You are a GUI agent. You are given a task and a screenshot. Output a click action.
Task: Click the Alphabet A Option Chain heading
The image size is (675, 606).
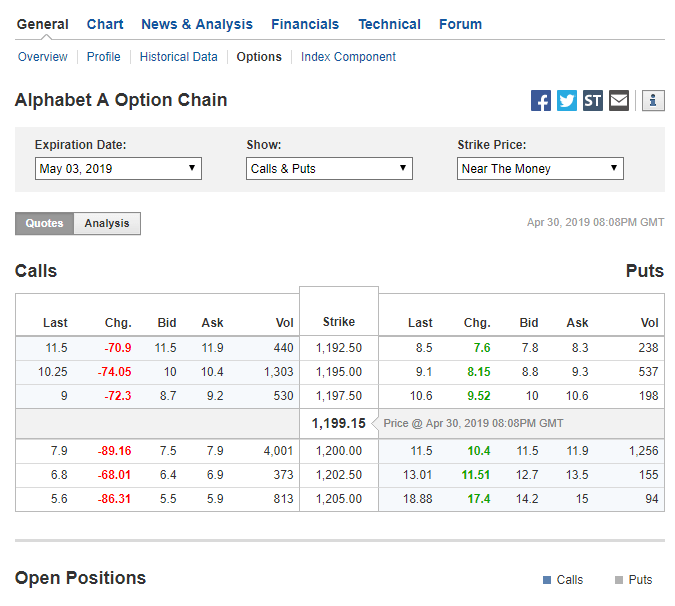[121, 100]
